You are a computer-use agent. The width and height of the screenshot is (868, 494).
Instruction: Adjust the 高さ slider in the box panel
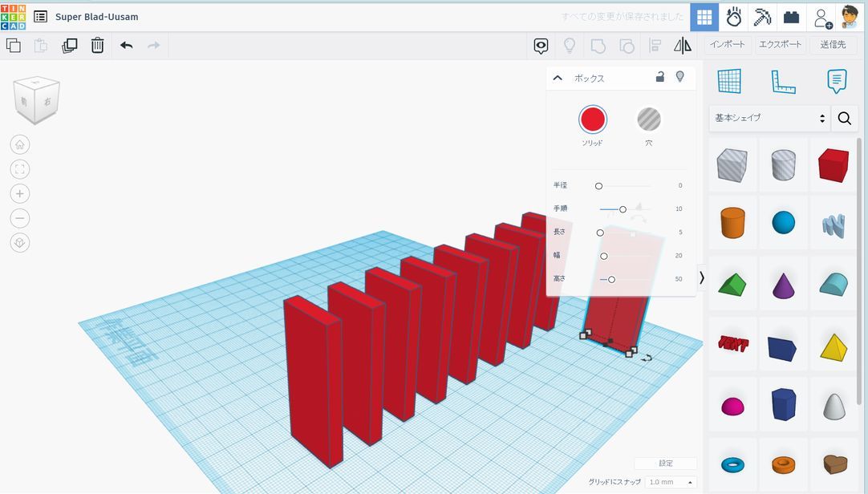pos(611,279)
